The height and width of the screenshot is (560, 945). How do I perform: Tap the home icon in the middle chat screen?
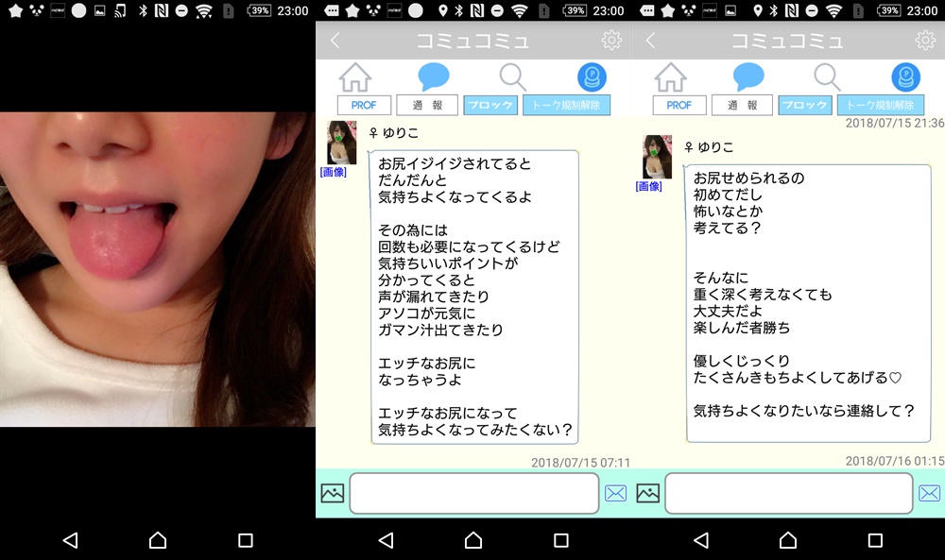pyautogui.click(x=355, y=77)
